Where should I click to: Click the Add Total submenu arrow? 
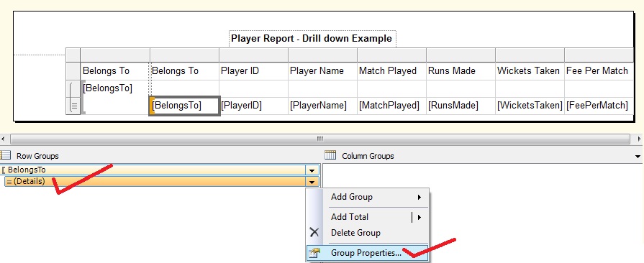click(x=419, y=218)
